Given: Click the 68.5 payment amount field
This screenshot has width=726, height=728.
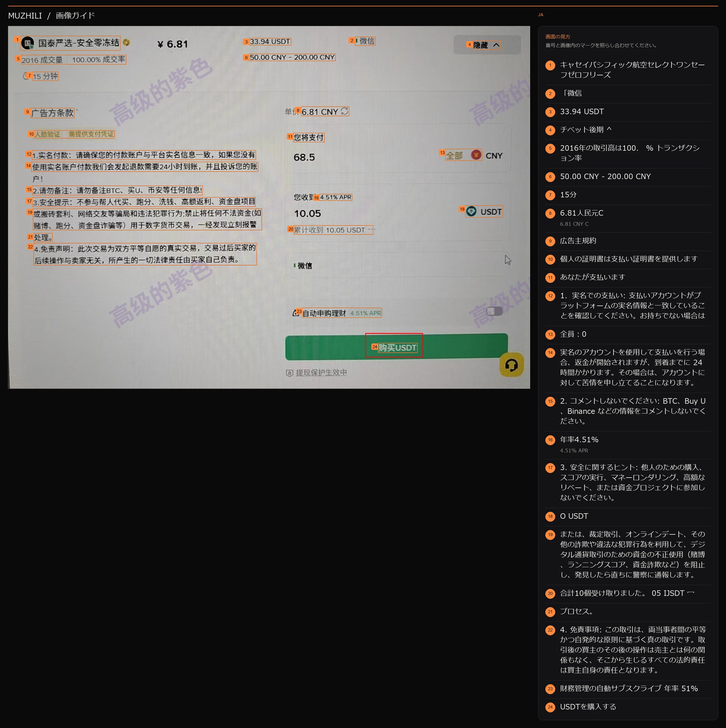Looking at the screenshot, I should tap(304, 157).
